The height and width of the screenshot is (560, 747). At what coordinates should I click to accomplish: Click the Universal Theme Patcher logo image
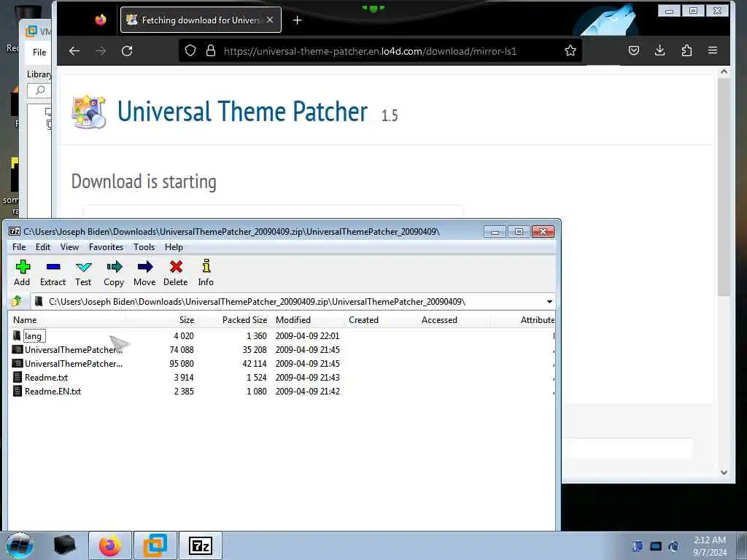[x=88, y=112]
